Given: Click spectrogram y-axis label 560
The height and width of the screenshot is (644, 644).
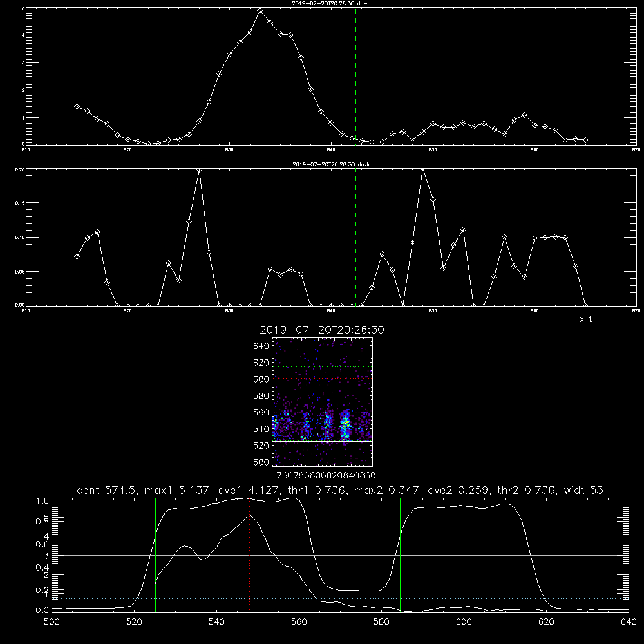Looking at the screenshot, I should (x=261, y=412).
